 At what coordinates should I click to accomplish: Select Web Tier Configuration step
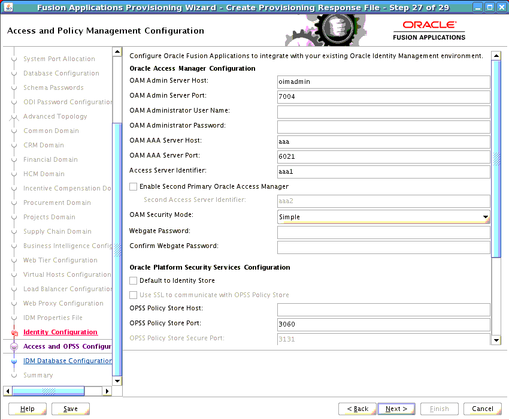pos(60,260)
